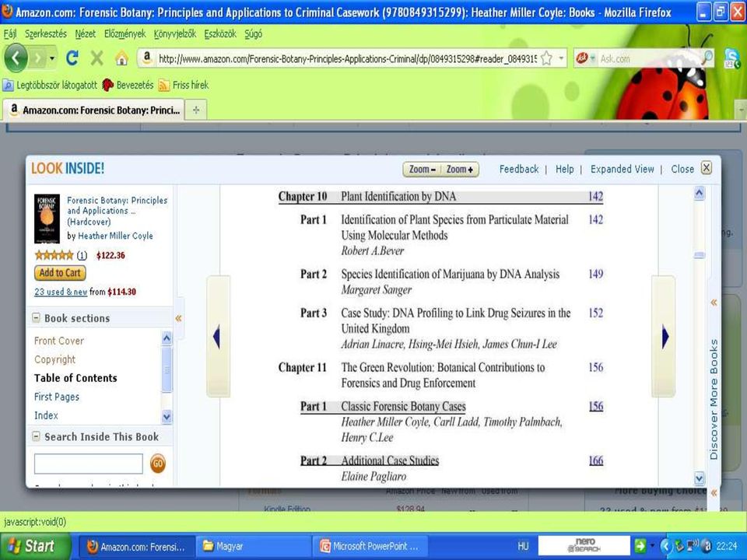The height and width of the screenshot is (560, 747).
Task: Collapse the Search Inside This Book panel
Action: [x=36, y=436]
